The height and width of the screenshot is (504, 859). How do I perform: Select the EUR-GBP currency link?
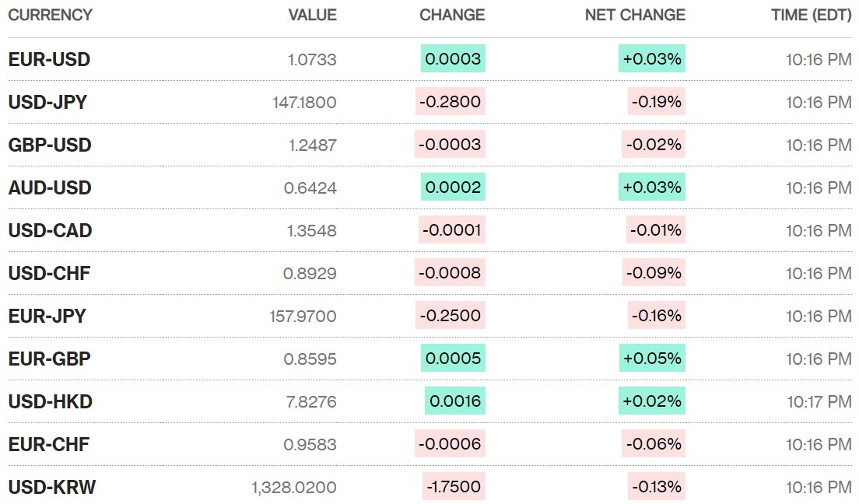(x=49, y=359)
